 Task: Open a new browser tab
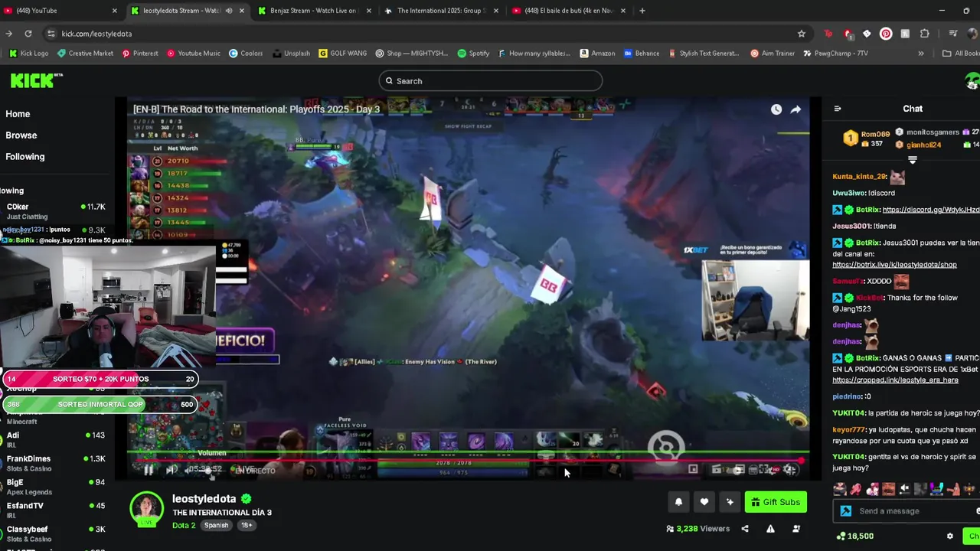[642, 11]
